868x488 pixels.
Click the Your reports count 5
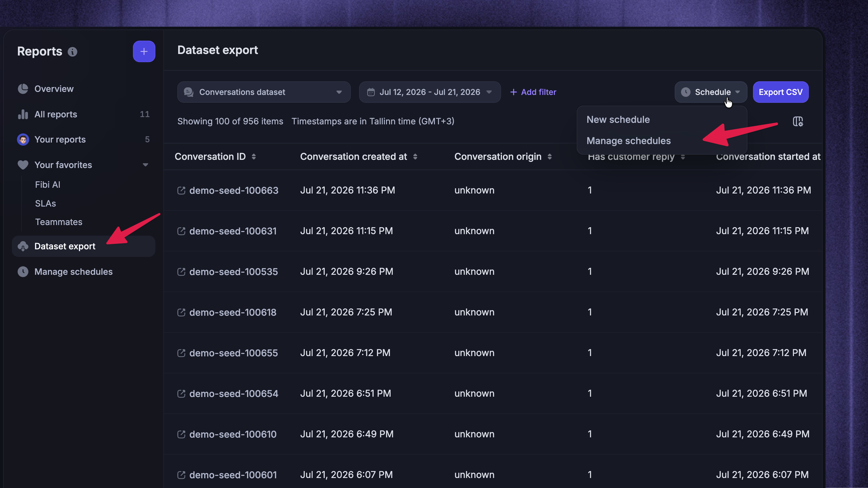click(147, 140)
